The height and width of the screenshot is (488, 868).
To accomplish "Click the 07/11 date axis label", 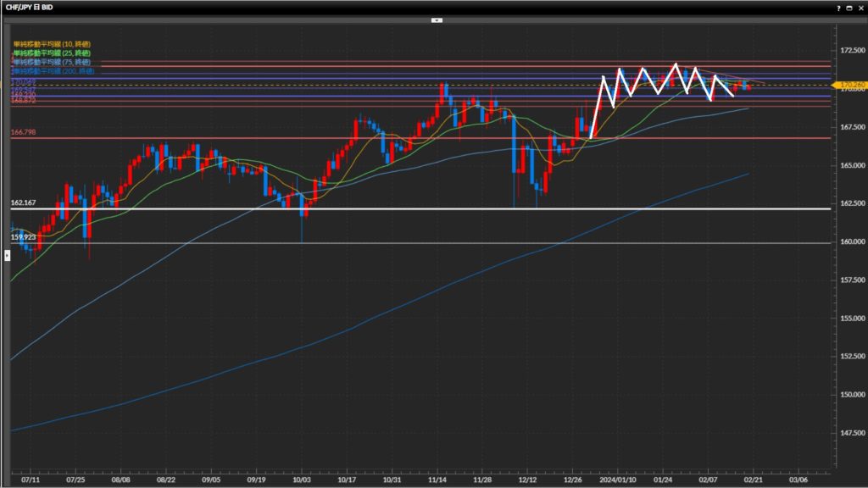I will [x=30, y=479].
